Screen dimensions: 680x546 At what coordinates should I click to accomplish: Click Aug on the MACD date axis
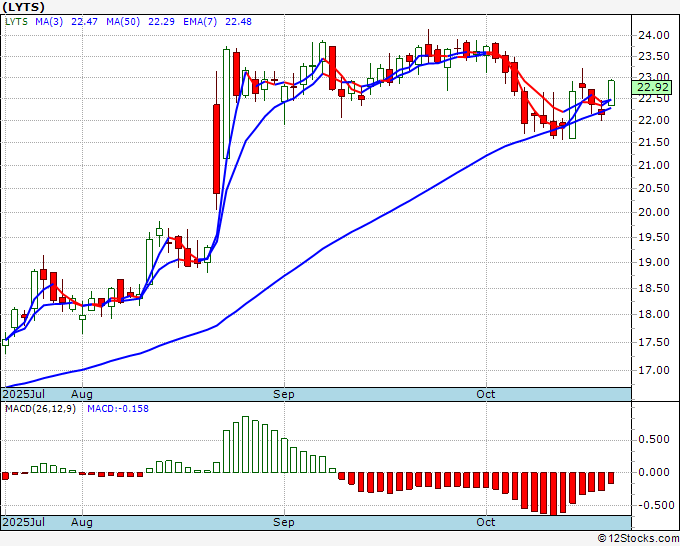(82, 522)
